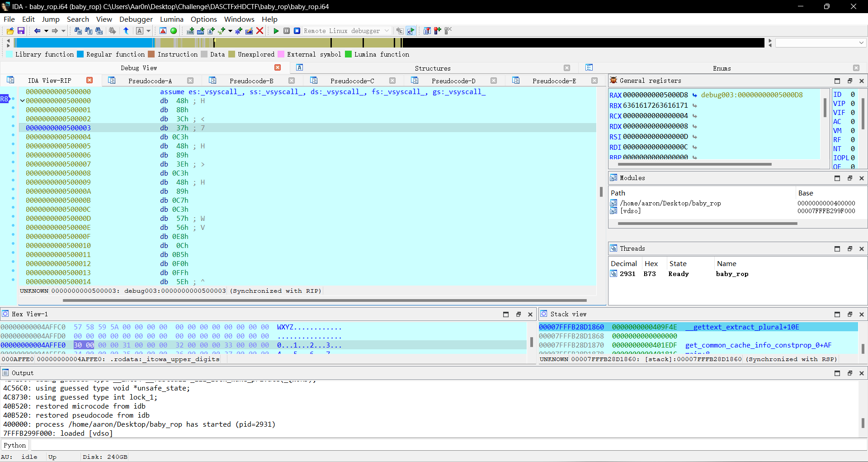
Task: Click the Save database icon
Action: pyautogui.click(x=21, y=31)
